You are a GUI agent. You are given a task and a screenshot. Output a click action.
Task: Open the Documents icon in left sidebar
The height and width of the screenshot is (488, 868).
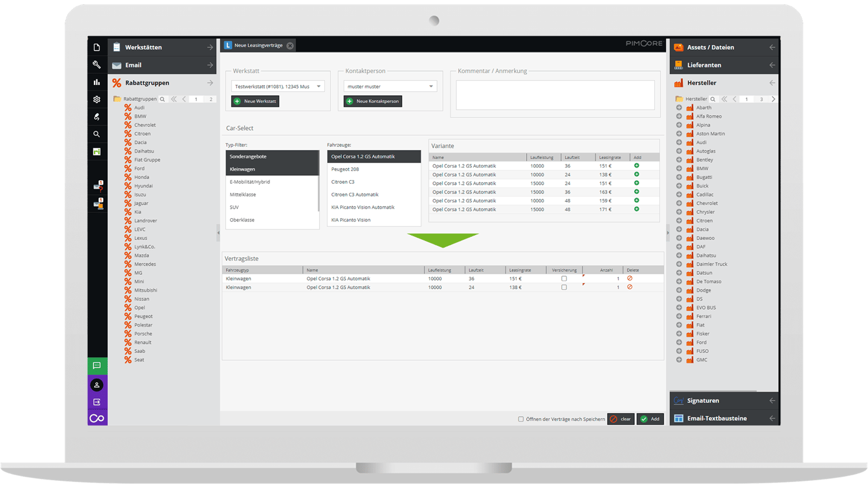tap(96, 47)
